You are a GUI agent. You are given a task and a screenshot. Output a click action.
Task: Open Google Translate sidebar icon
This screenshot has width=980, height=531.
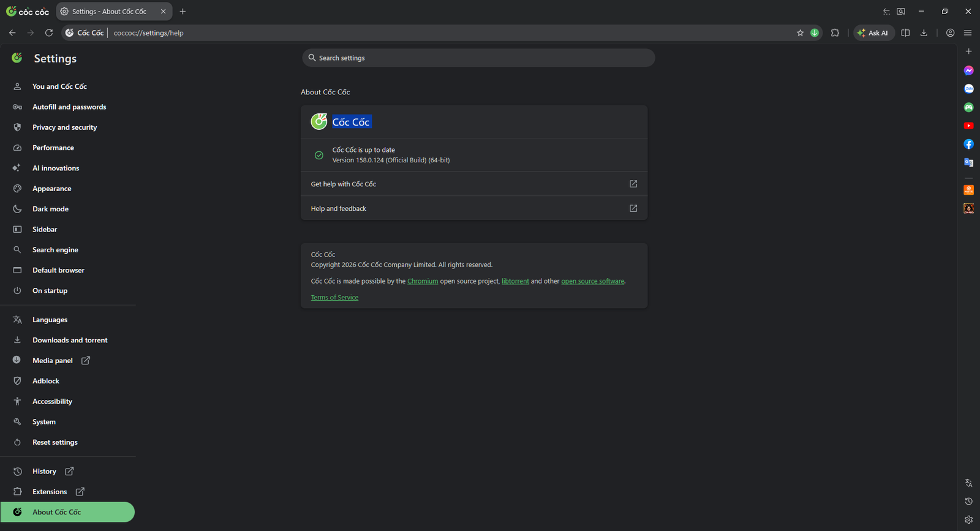(968, 162)
